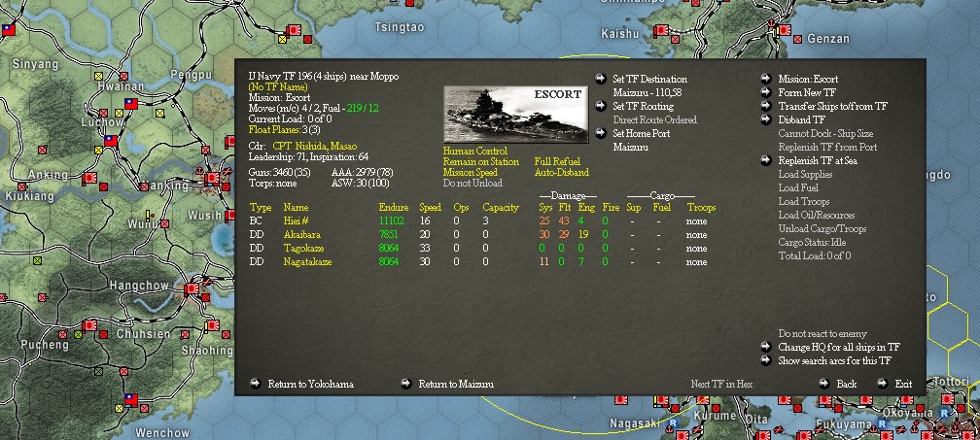
Task: Click the arrow icon beside Mission: Escort
Action: tap(766, 79)
